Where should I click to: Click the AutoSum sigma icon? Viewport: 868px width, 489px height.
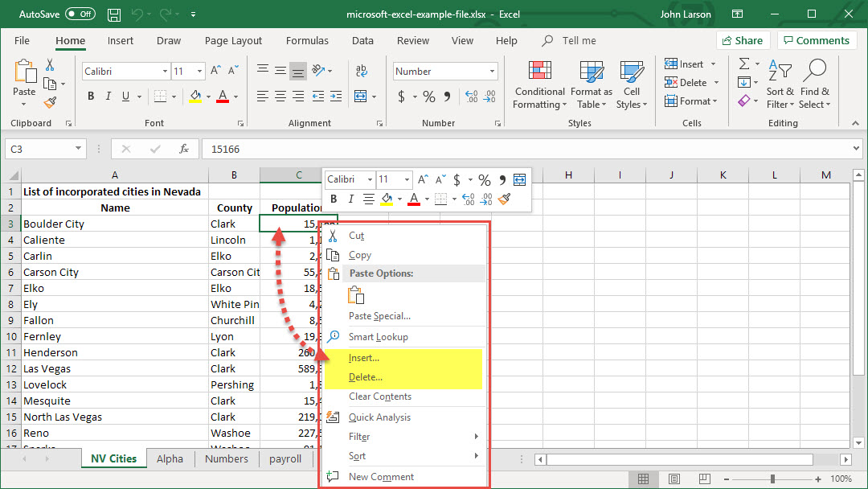click(x=744, y=64)
